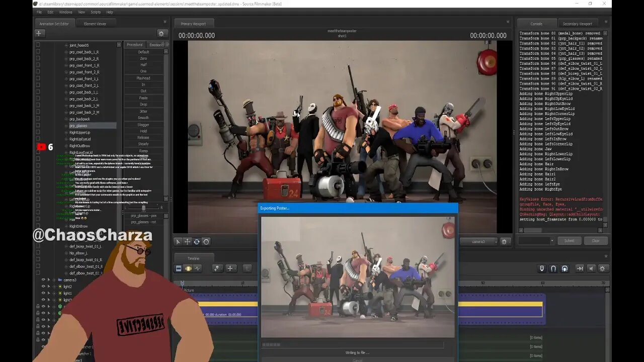Open the camera3 viewport camera dropdown
Image resolution: width=644 pixels, height=362 pixels.
tap(478, 242)
